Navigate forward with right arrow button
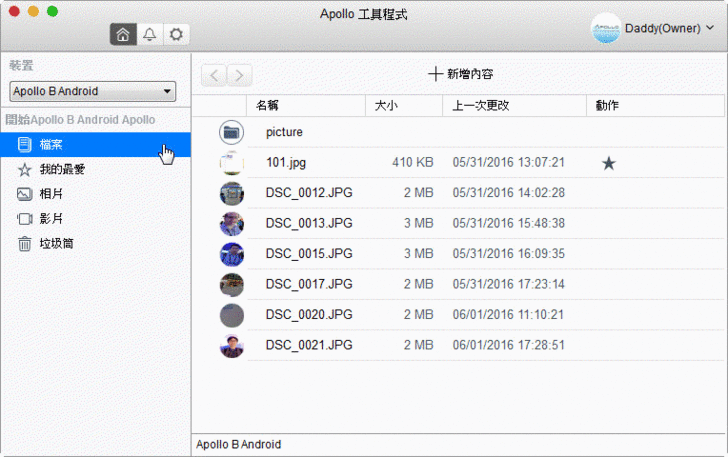This screenshot has width=728, height=457. click(x=239, y=75)
